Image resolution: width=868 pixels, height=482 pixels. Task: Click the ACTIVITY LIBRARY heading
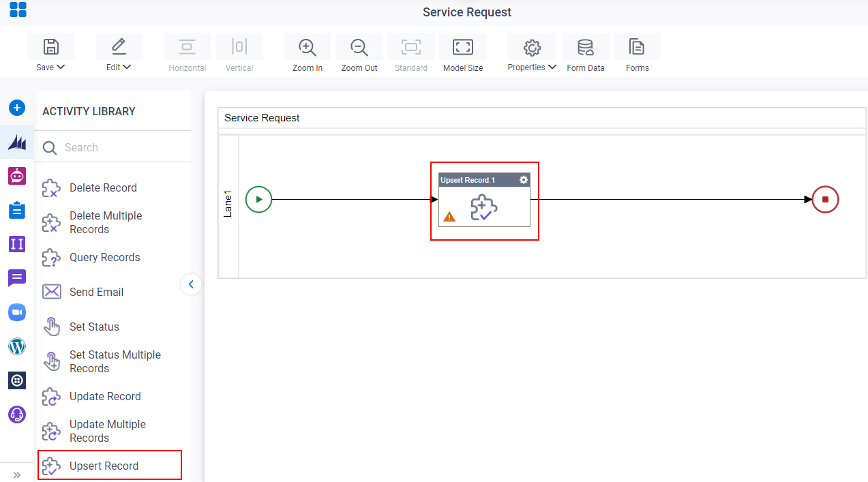pos(89,111)
